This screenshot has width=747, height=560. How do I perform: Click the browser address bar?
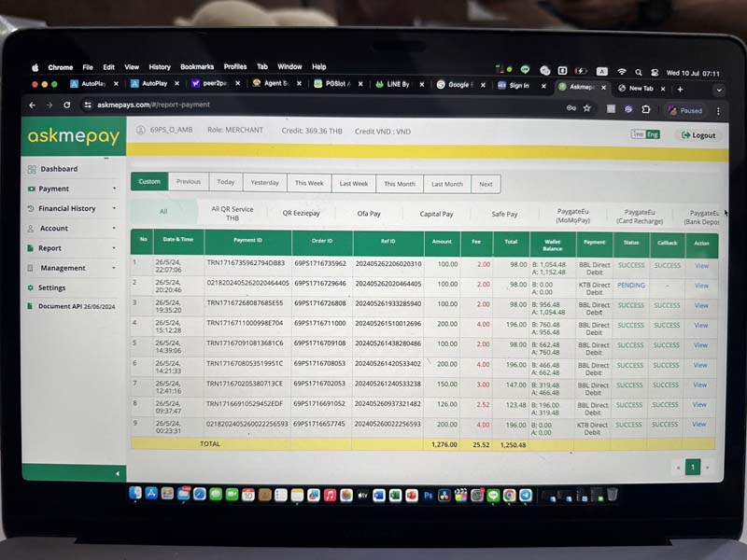[x=280, y=105]
